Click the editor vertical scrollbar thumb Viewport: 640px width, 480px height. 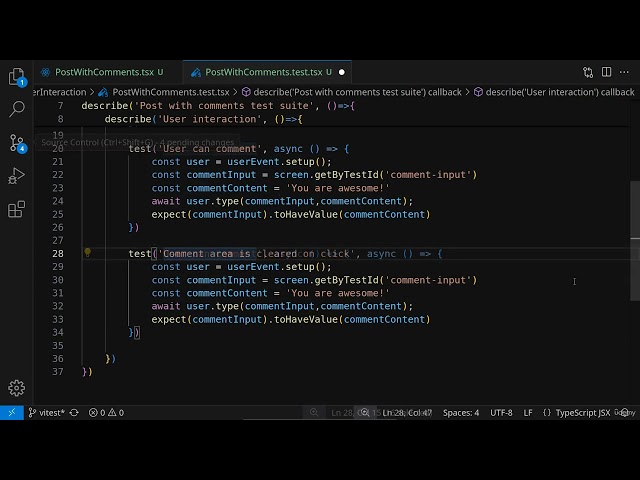click(635, 241)
